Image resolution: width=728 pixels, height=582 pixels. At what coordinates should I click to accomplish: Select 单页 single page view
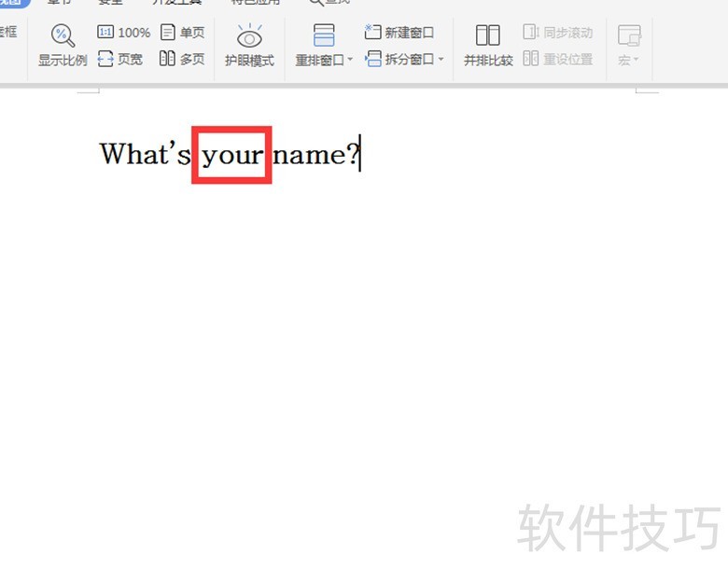point(182,33)
